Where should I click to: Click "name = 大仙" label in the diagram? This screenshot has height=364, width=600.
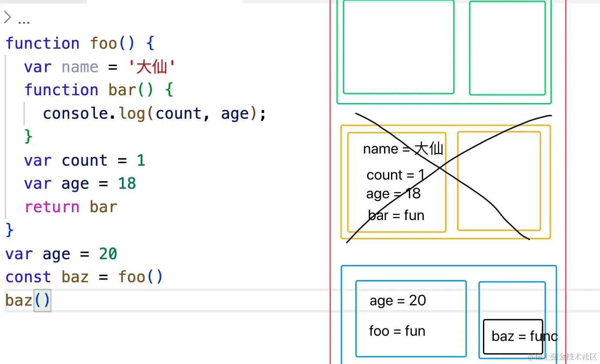pyautogui.click(x=403, y=149)
